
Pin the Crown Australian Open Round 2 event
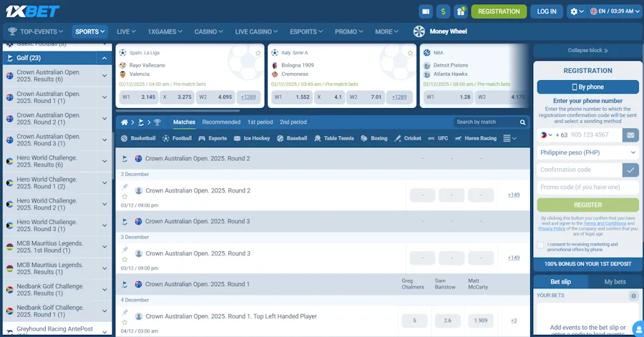pyautogui.click(x=125, y=187)
